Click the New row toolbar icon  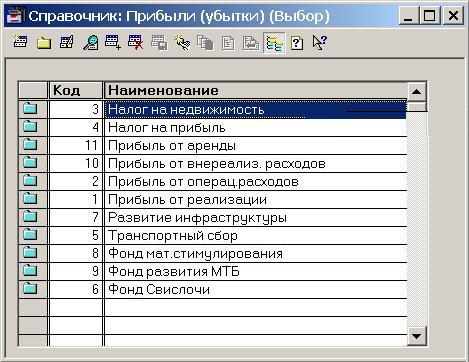pyautogui.click(x=20, y=42)
